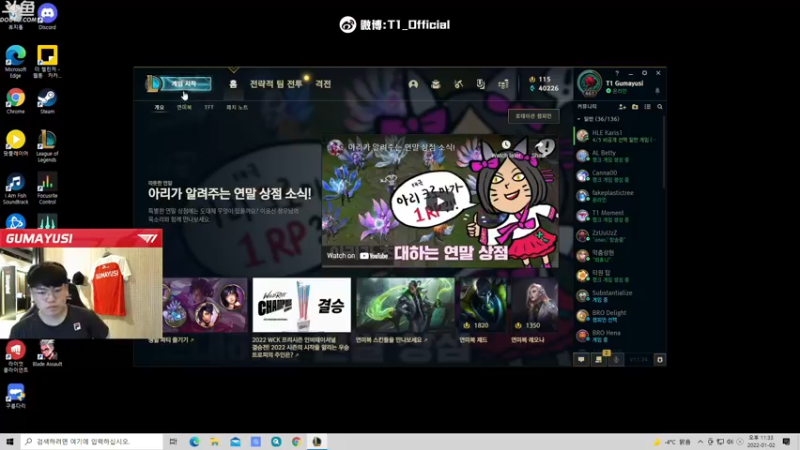Click the add friend icon
Image resolution: width=800 pixels, height=450 pixels.
tap(622, 107)
